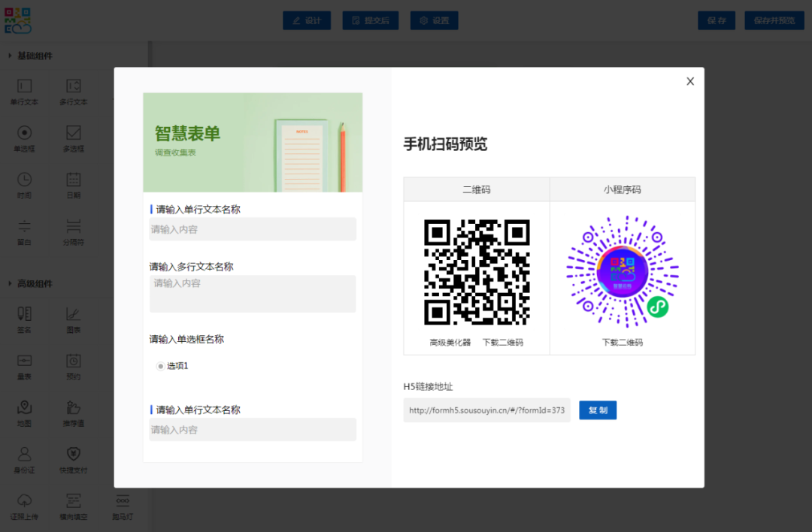The height and width of the screenshot is (532, 812).
Task: Open the 提交后 settings menu
Action: pos(370,20)
